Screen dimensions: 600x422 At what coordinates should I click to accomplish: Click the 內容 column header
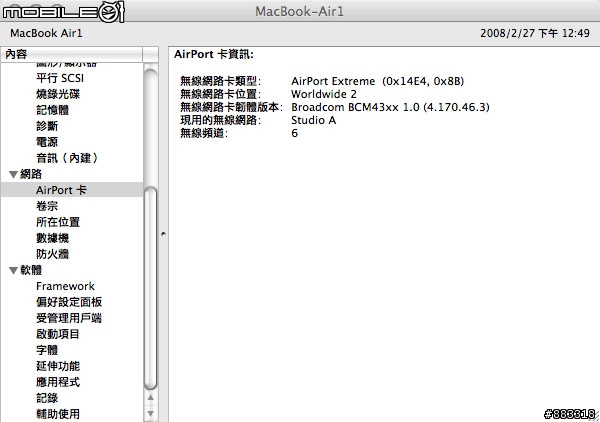[72, 54]
